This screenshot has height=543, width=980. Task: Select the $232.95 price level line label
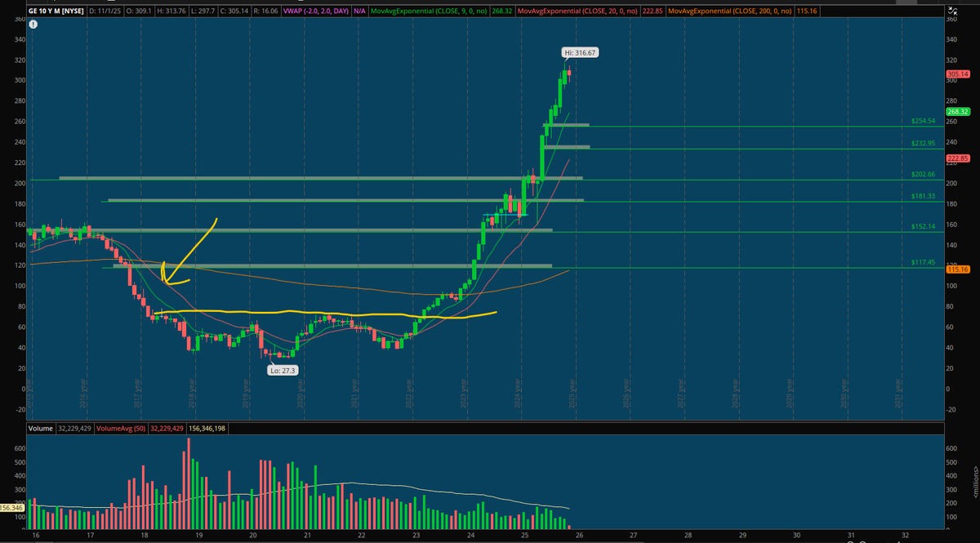click(x=923, y=143)
